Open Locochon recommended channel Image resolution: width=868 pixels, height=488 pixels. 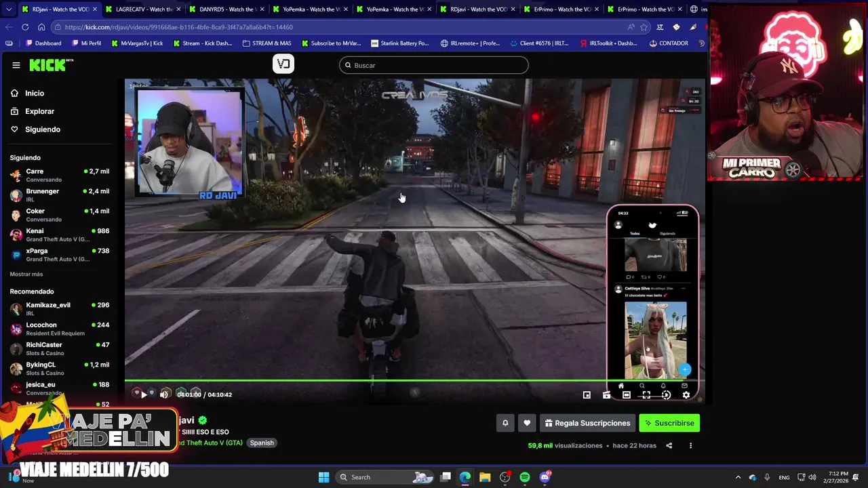coord(59,329)
